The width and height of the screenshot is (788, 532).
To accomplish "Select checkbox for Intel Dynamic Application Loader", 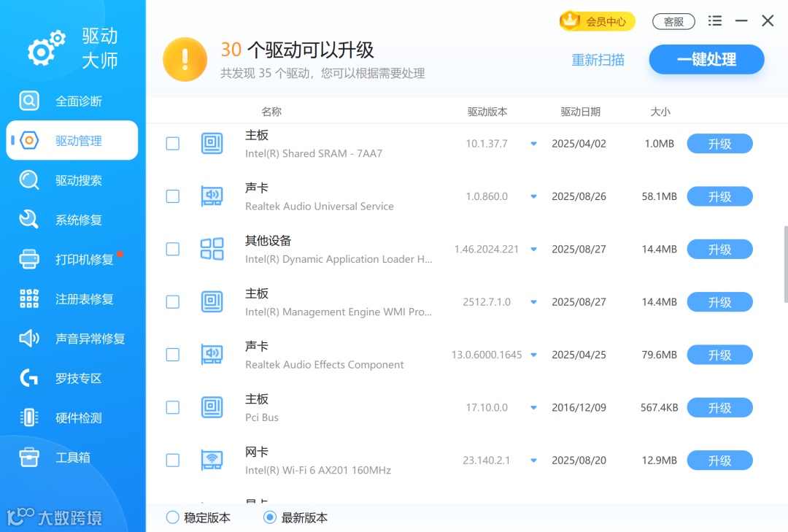I will pyautogui.click(x=173, y=249).
